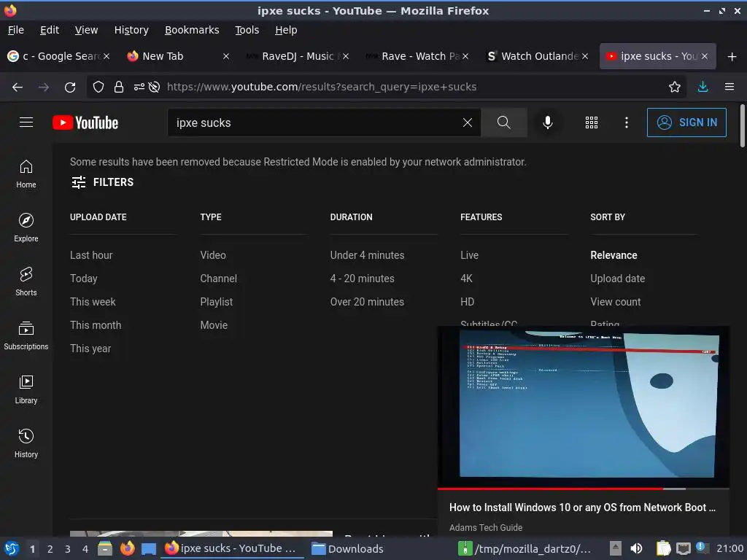Filter by This year upload date
Screen dimensions: 747x560
point(90,349)
